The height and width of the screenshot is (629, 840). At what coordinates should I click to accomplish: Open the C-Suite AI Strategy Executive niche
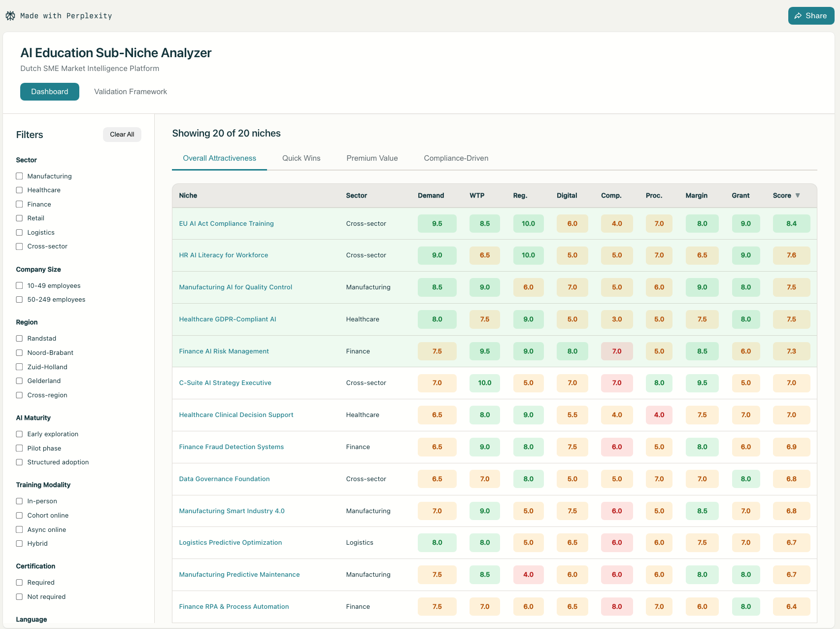pos(225,383)
